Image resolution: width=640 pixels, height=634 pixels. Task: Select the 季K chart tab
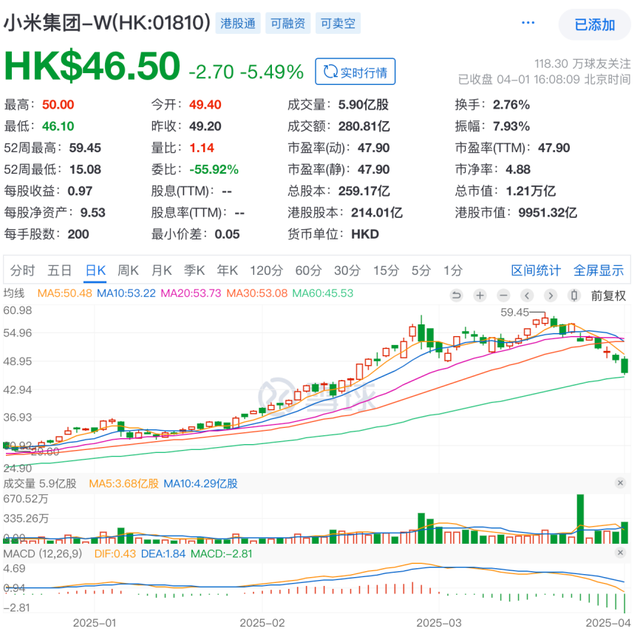(194, 270)
